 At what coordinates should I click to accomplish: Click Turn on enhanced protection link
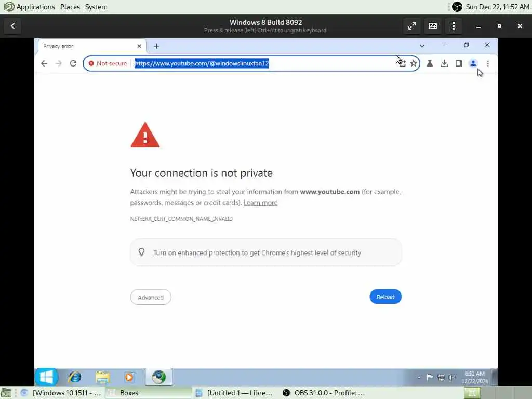(196, 253)
